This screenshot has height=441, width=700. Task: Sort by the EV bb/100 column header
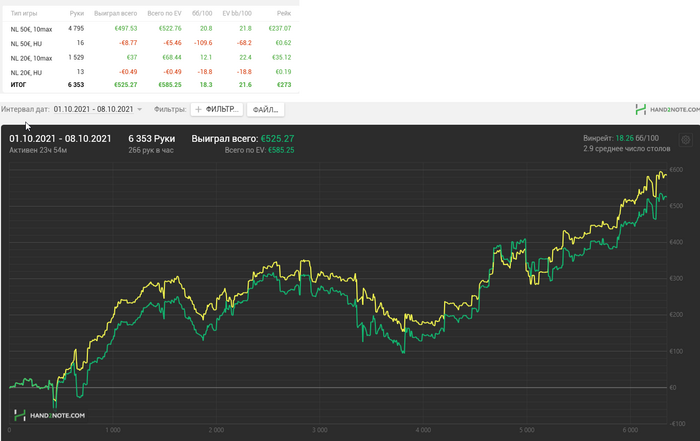pos(237,13)
